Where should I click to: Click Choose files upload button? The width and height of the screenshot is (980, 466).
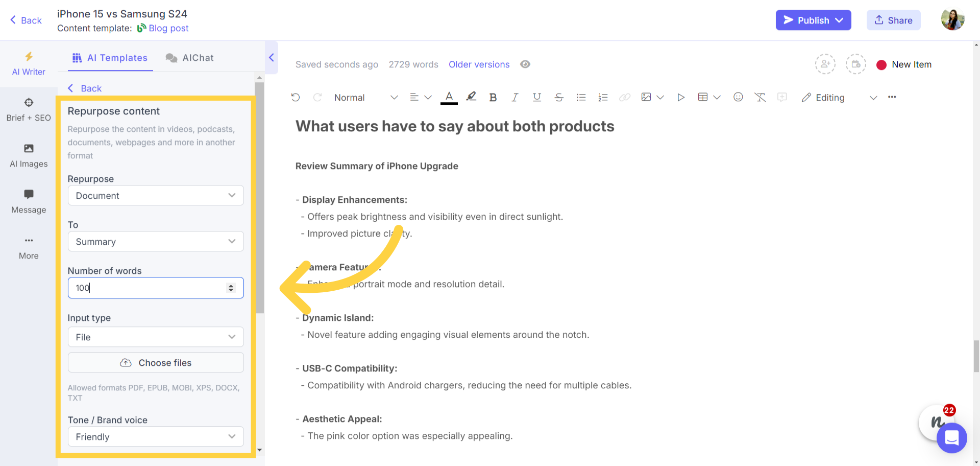coord(156,363)
